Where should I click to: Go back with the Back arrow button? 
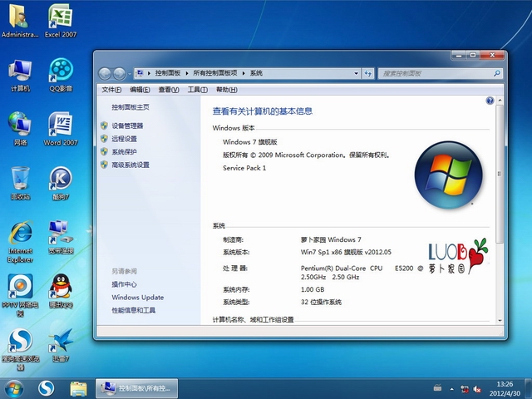[105, 74]
